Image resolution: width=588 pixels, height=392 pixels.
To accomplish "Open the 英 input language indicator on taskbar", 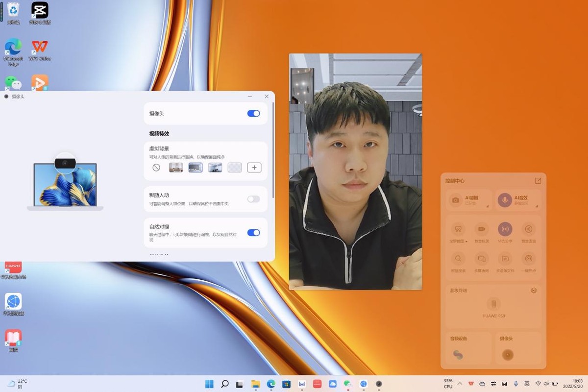I will pos(527,384).
